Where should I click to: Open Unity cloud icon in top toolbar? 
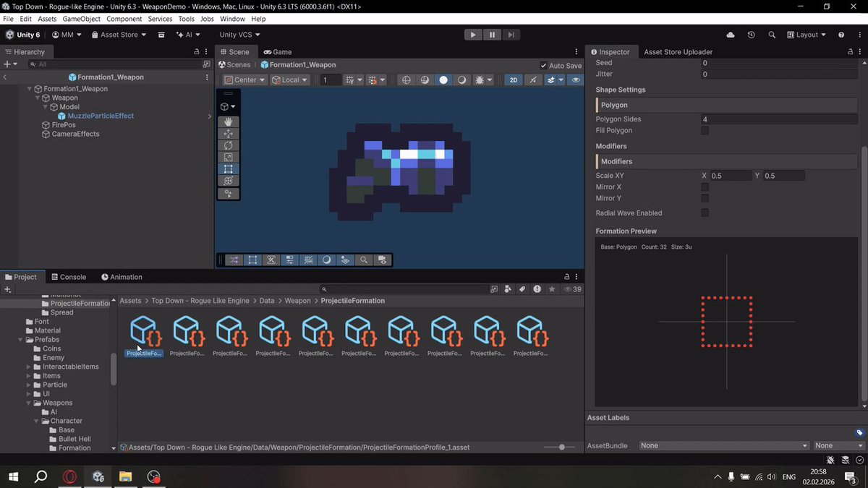pyautogui.click(x=731, y=35)
